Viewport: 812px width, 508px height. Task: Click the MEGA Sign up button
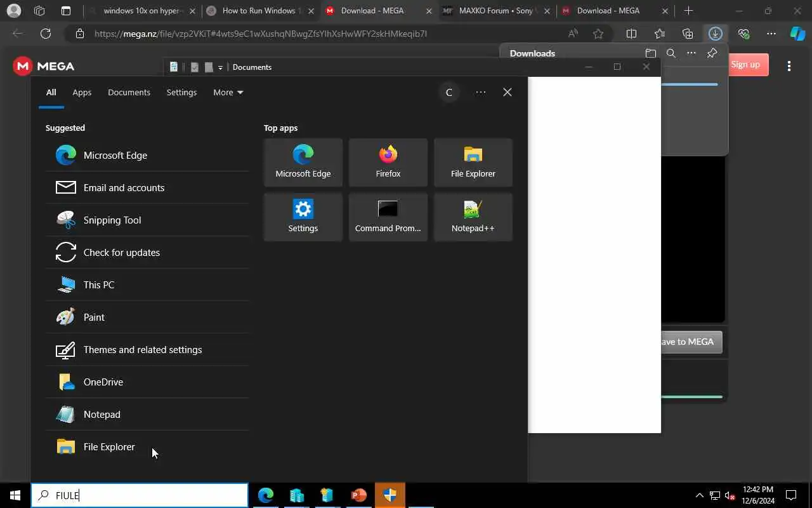coord(749,64)
